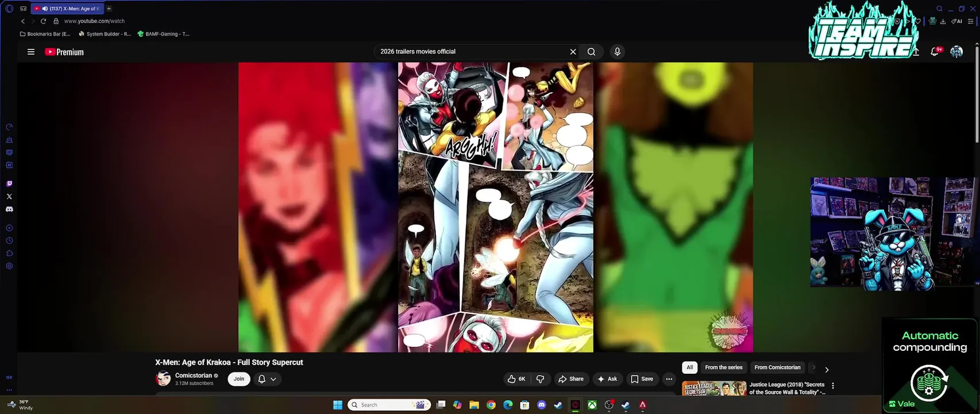Open options for the Justice League video
Image resolution: width=980 pixels, height=414 pixels.
(833, 386)
